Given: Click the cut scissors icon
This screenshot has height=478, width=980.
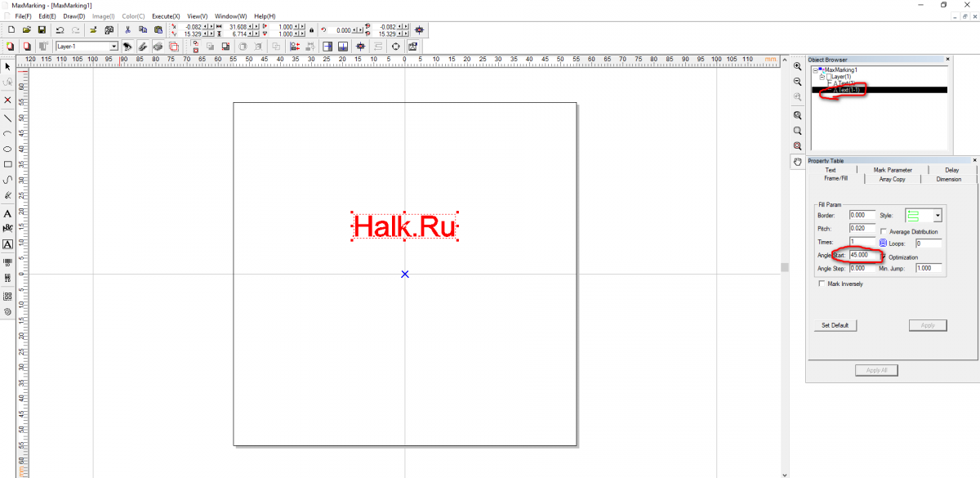Looking at the screenshot, I should [127, 29].
